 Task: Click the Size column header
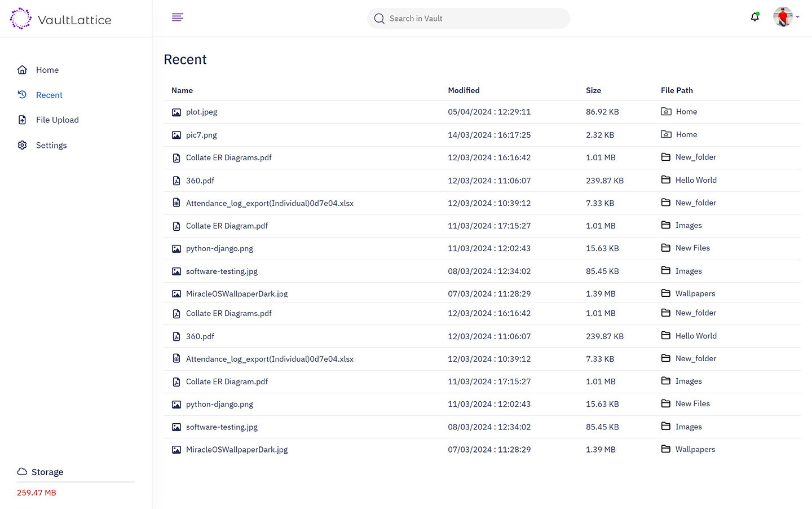tap(593, 90)
